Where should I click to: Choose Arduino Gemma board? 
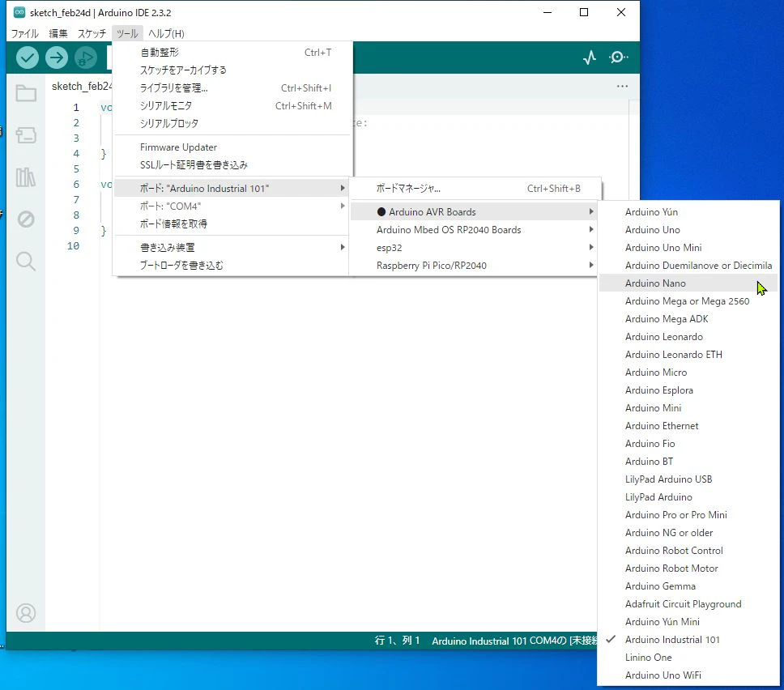point(688,586)
